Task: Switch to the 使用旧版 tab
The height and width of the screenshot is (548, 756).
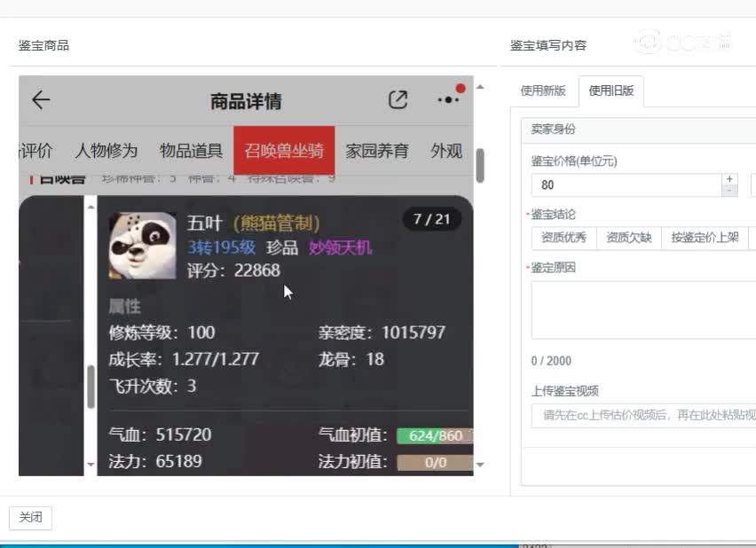Action: 610,89
